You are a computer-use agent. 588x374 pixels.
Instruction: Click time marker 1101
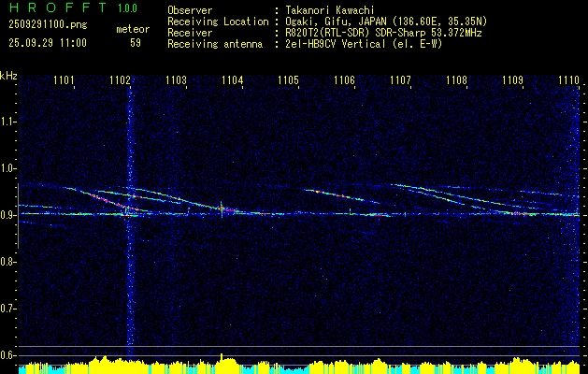pyautogui.click(x=65, y=79)
